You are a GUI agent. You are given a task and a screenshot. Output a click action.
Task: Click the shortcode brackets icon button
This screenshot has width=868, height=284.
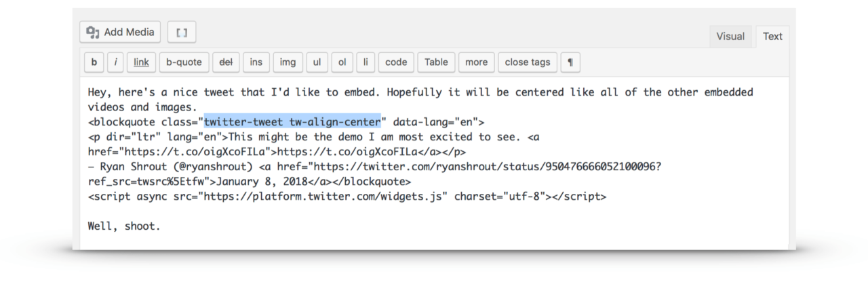[x=182, y=32]
